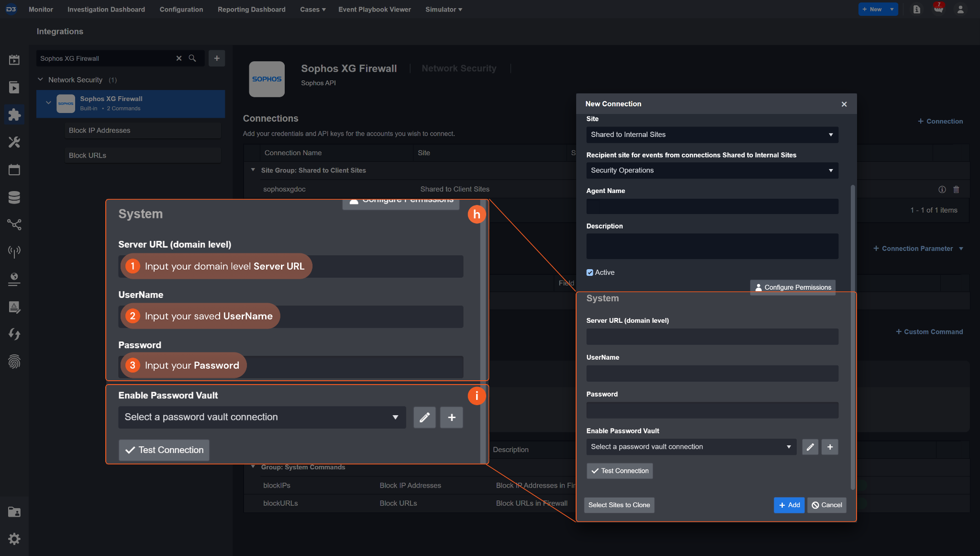The image size is (980, 556).
Task: Open the broadcast antenna sidebar icon
Action: pos(14,251)
